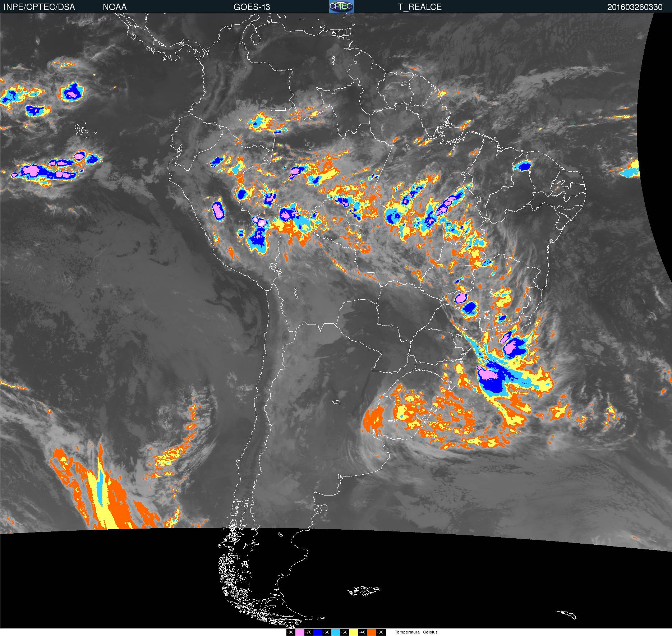672x636 pixels.
Task: Click the CPTEC logo in the header
Action: click(x=341, y=6)
